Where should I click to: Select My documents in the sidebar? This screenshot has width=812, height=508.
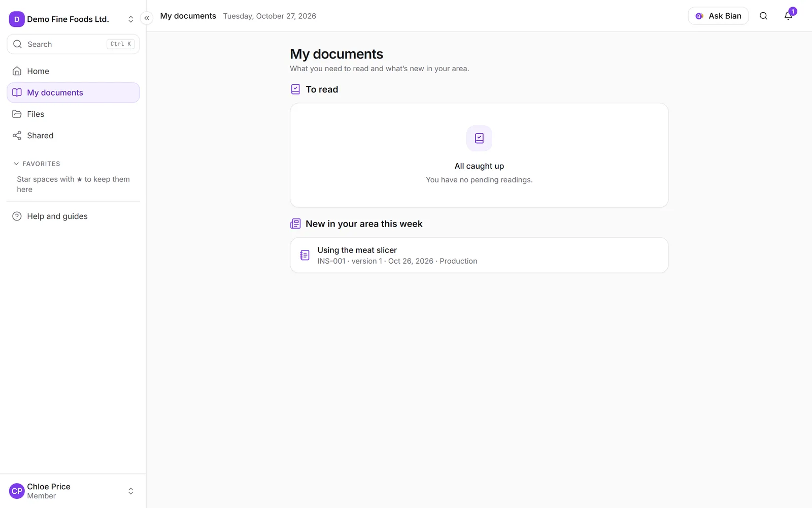click(73, 92)
